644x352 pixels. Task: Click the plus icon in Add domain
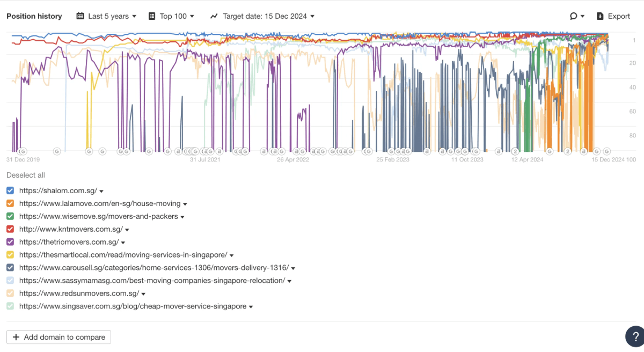(x=16, y=337)
